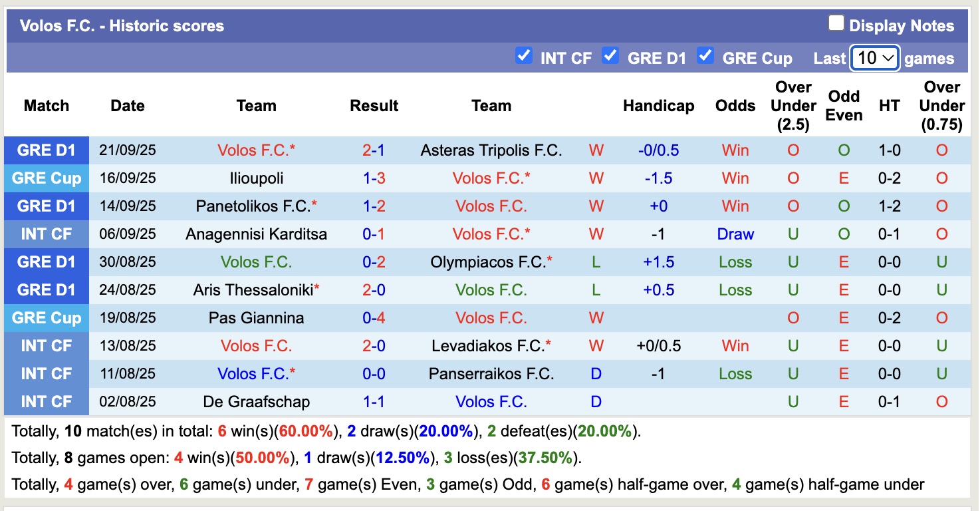
Task: Click the GRE D1 badge on the Aris Thessaloniki row
Action: point(45,289)
